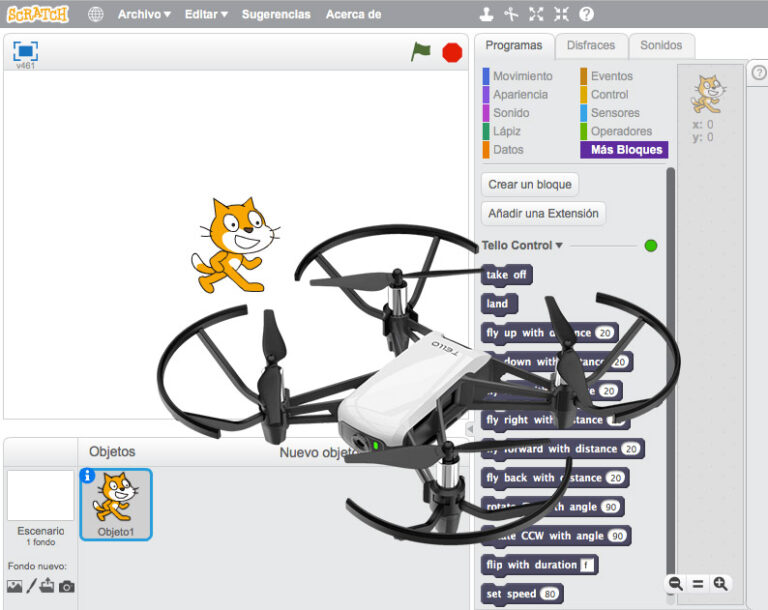Viewport: 768px width, 610px height.
Task: Edit the set speed value 80
Action: [x=550, y=594]
